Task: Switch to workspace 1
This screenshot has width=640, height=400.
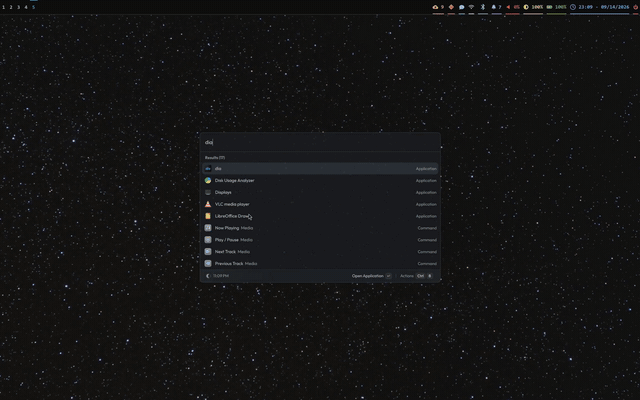Action: click(x=4, y=7)
